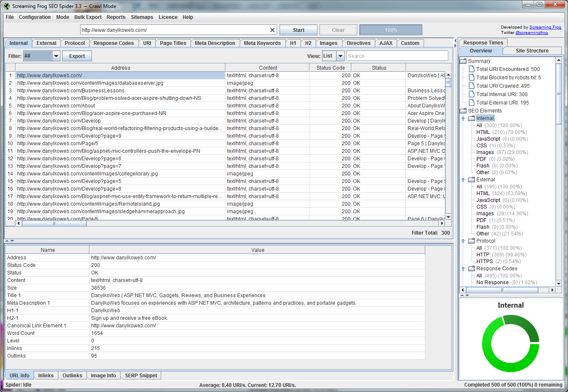The height and width of the screenshot is (392, 568).
Task: Select HTML (210) under Internal
Action: 501,132
